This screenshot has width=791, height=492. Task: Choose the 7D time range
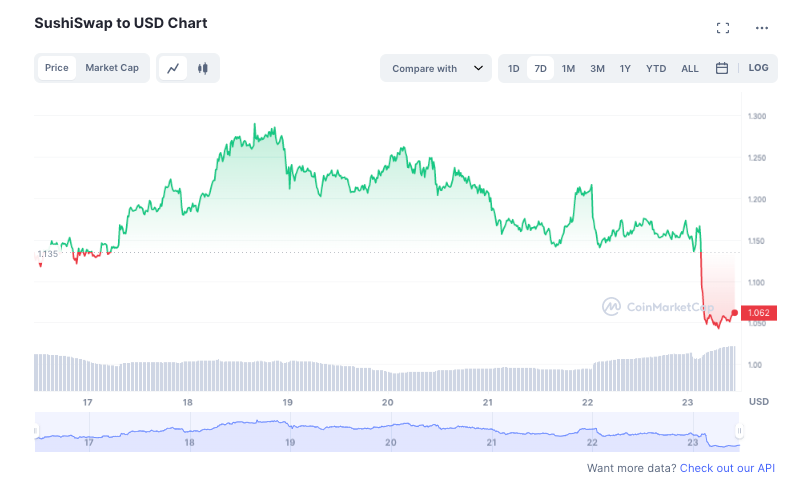pos(540,69)
